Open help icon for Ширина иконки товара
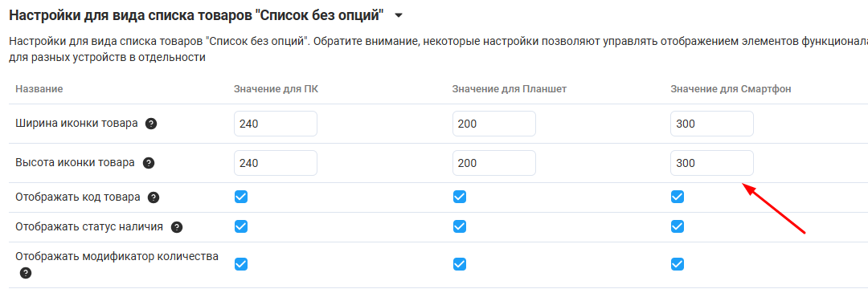This screenshot has height=289, width=868. (151, 124)
